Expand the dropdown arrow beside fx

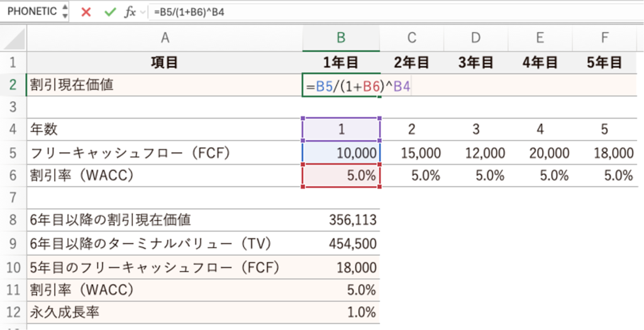click(143, 12)
